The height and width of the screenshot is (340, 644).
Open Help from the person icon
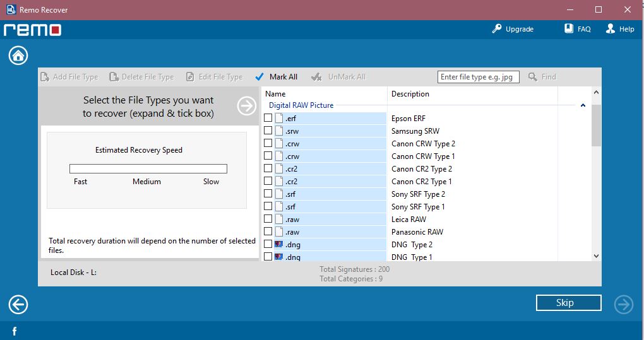(611, 29)
